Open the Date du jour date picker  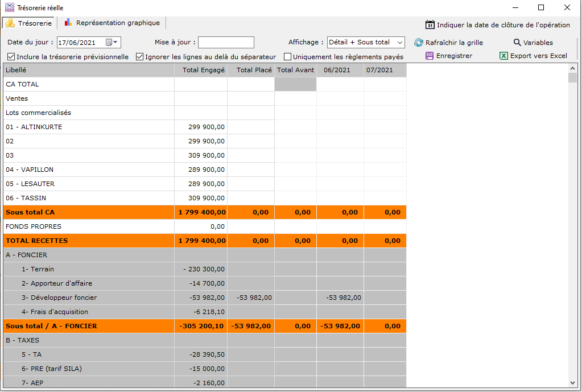click(116, 43)
